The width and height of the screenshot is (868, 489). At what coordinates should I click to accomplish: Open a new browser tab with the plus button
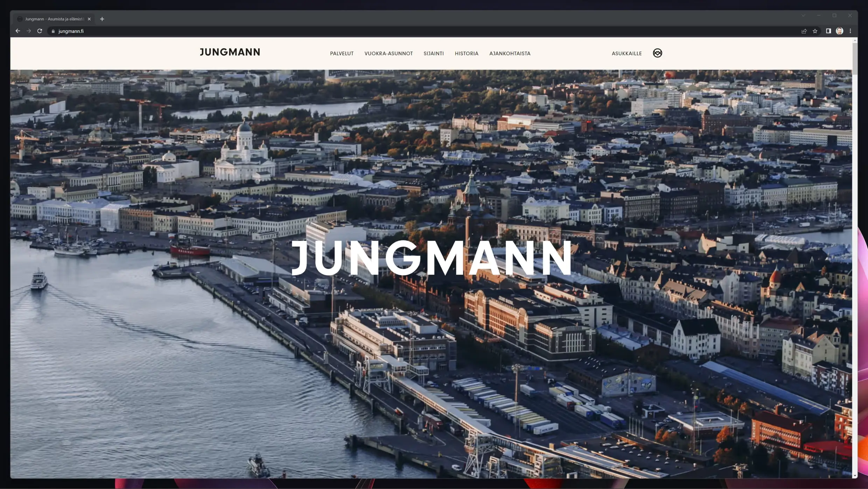click(x=102, y=19)
